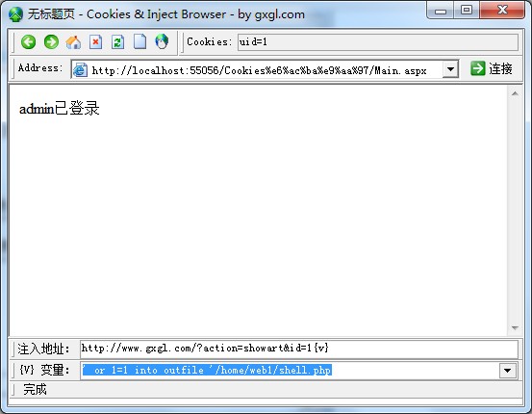The image size is (532, 414).
Task: Click the scroll down arrow of page
Action: (515, 328)
